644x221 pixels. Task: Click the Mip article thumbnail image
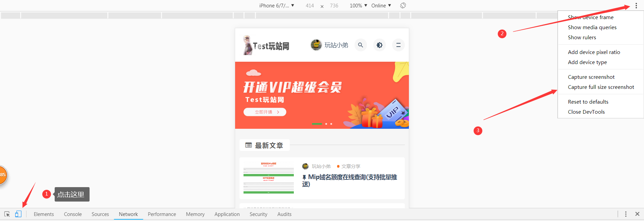[269, 178]
